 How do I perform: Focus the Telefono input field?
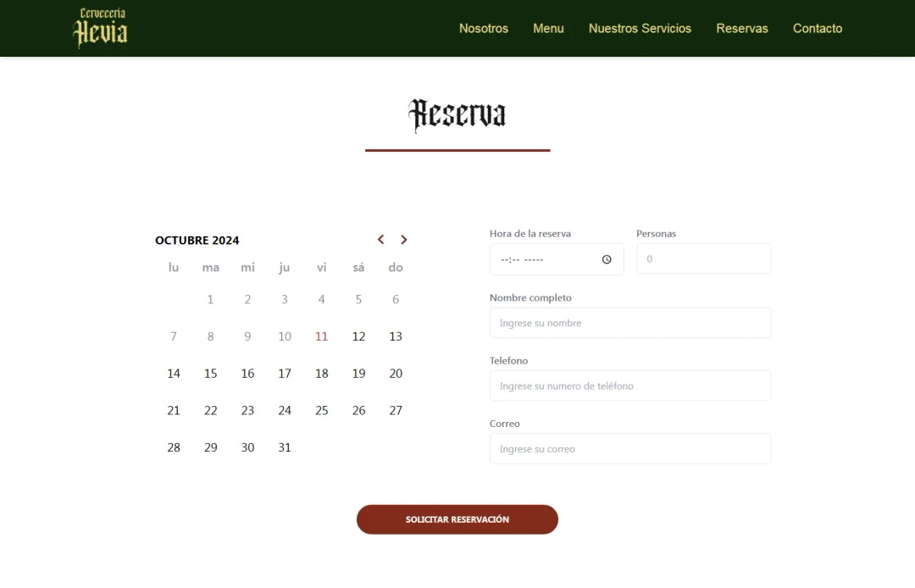[630, 386]
